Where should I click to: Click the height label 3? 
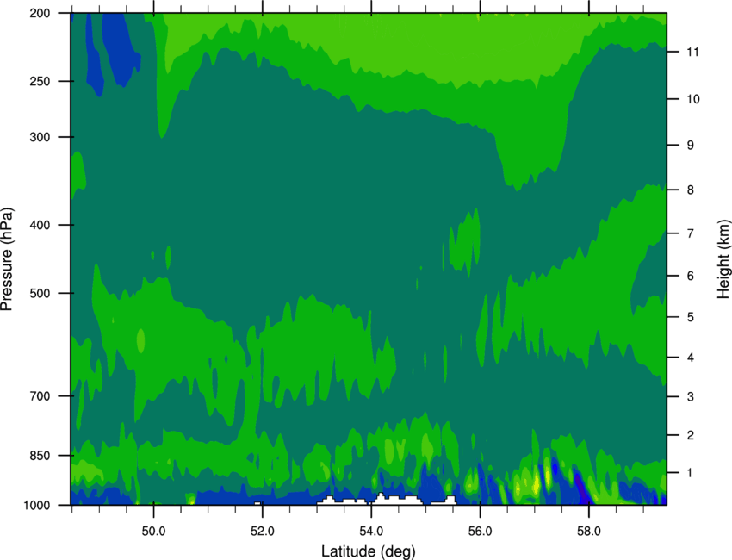pos(691,397)
